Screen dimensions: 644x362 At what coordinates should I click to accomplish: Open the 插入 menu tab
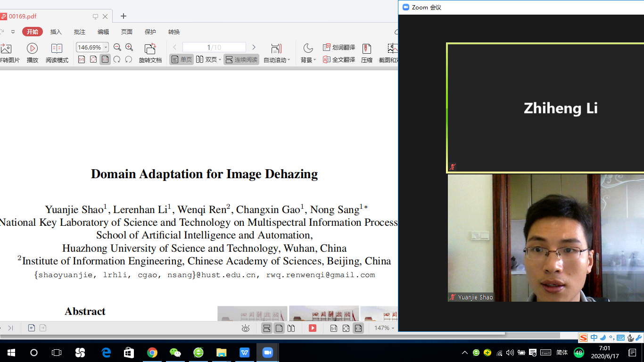click(56, 32)
